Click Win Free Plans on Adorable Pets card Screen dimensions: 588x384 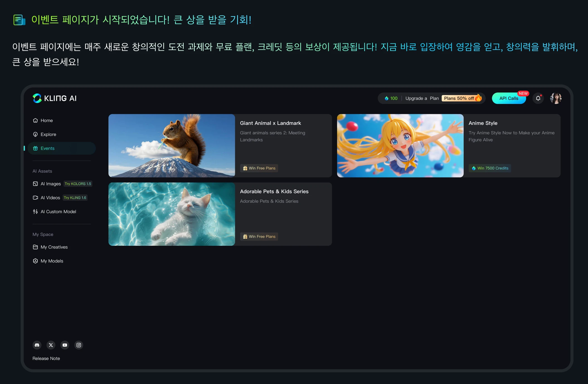click(x=259, y=236)
